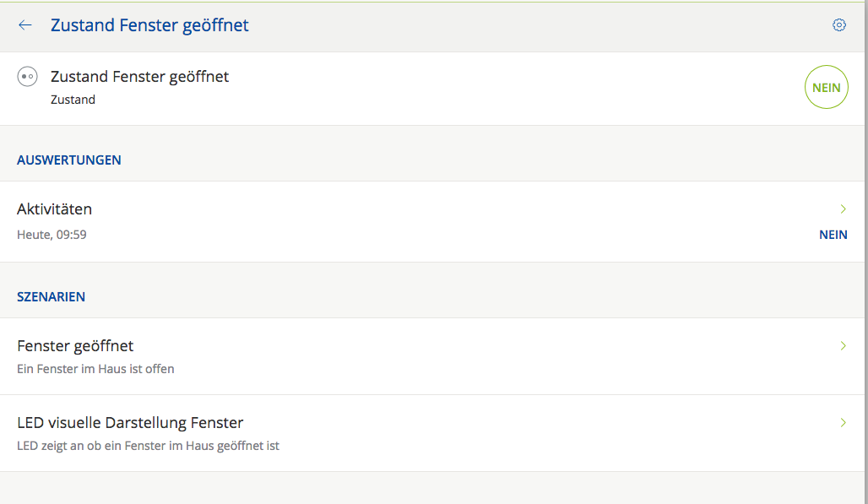Image resolution: width=868 pixels, height=504 pixels.
Task: Click the blue page title in the header bar
Action: coord(149,25)
